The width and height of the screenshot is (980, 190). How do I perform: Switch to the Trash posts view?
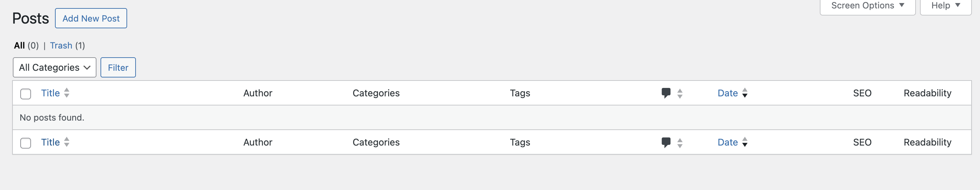[x=61, y=45]
